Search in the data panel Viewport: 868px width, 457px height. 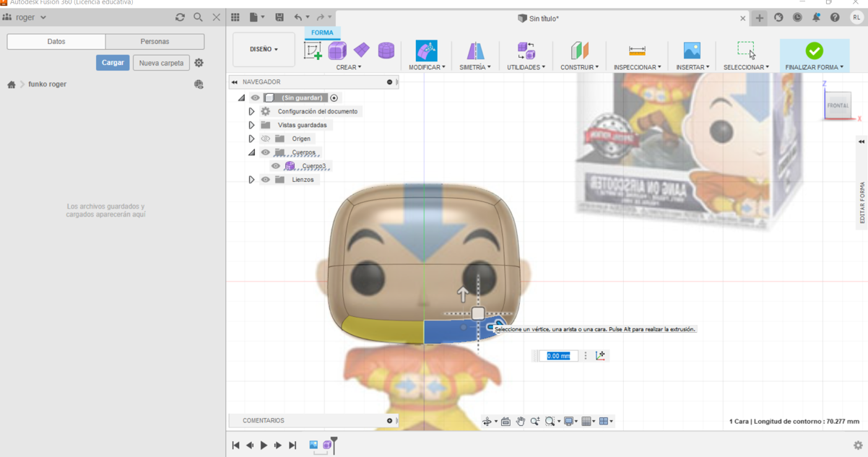pos(198,17)
